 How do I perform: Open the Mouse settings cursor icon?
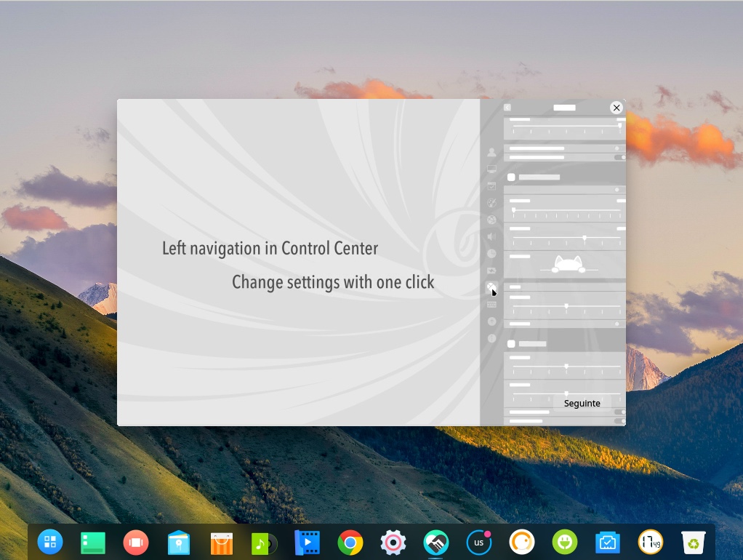491,287
